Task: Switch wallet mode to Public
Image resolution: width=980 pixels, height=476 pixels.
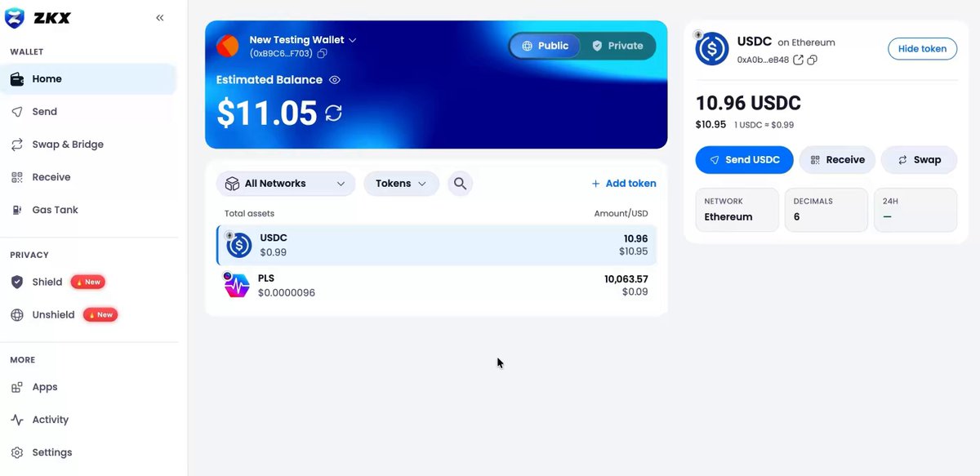Action: coord(545,46)
